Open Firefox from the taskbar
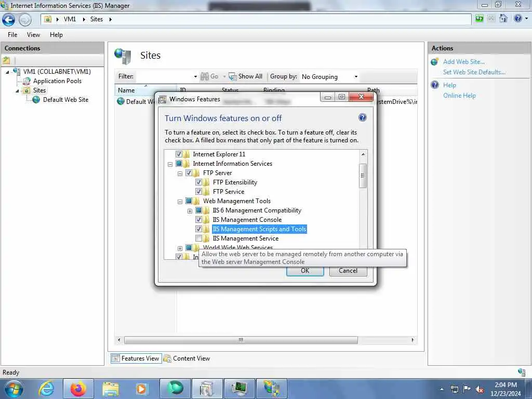The width and height of the screenshot is (532, 399). pos(78,389)
